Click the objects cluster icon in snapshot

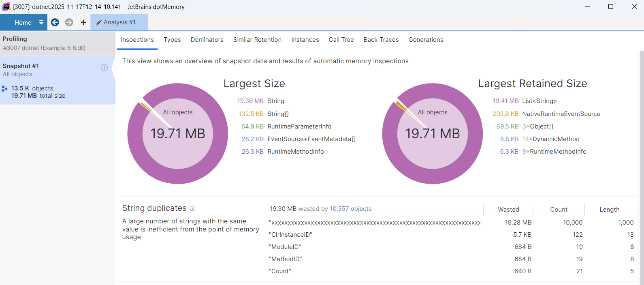point(4,88)
